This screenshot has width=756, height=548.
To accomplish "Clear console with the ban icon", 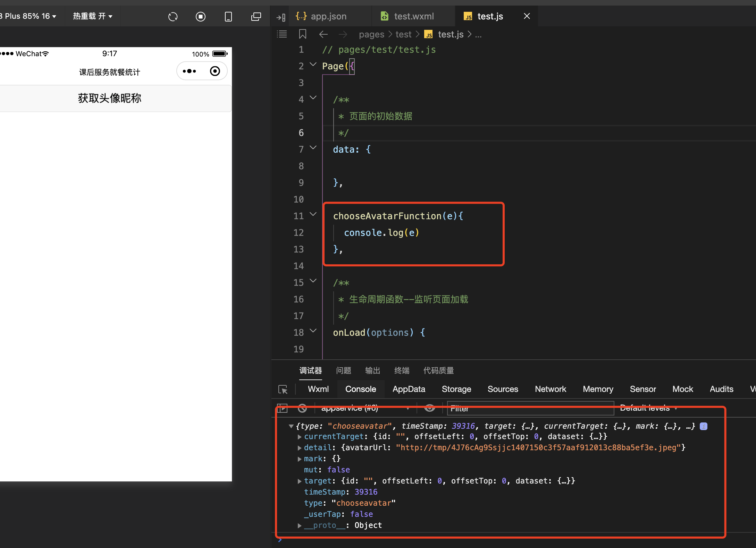I will (302, 408).
